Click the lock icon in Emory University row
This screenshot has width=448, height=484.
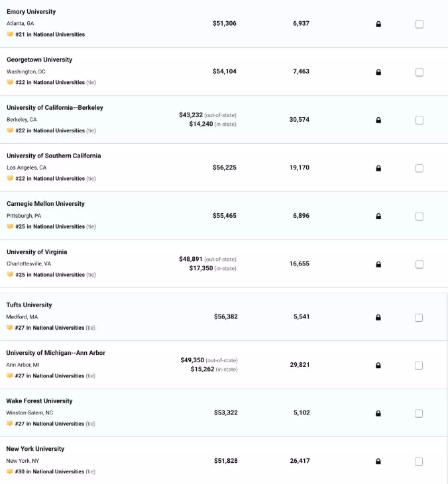click(378, 24)
